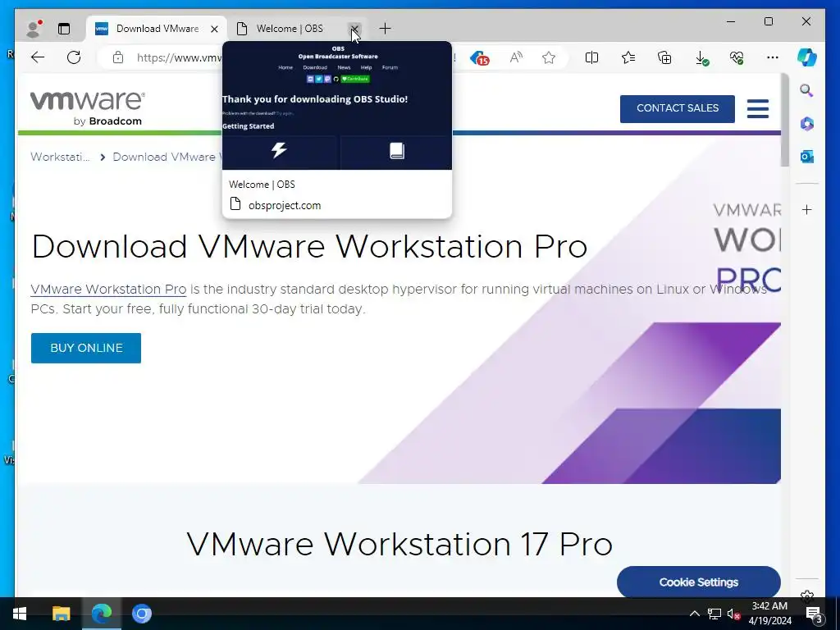This screenshot has width=840, height=630.
Task: Open Settings and more menu
Action: coord(773,57)
